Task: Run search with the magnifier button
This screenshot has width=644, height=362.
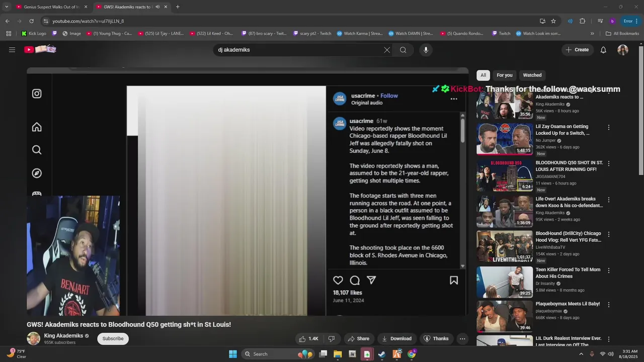Action: click(x=403, y=50)
